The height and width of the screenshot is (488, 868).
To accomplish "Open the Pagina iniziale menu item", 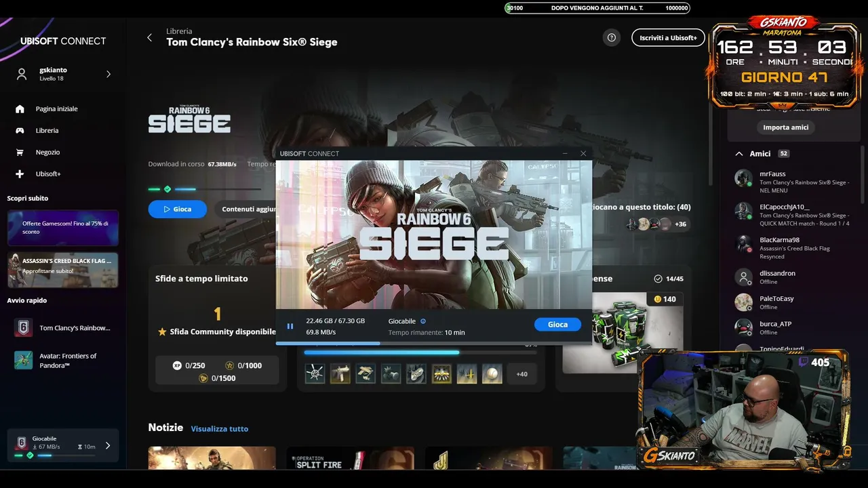I will (x=56, y=108).
